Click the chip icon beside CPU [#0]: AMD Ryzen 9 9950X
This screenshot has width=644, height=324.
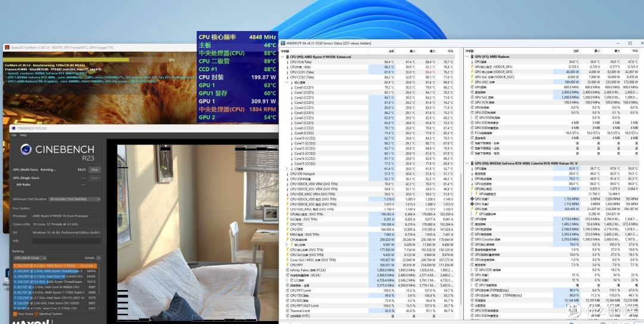pos(287,57)
